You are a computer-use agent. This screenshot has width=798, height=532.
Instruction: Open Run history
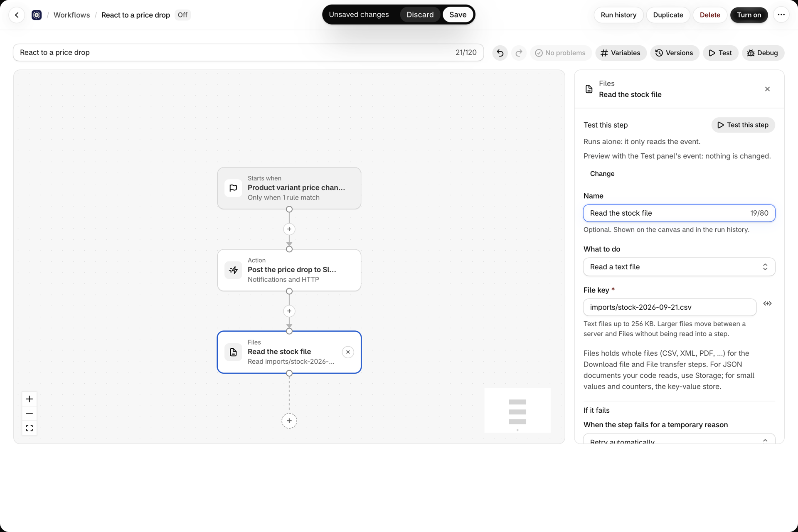618,15
